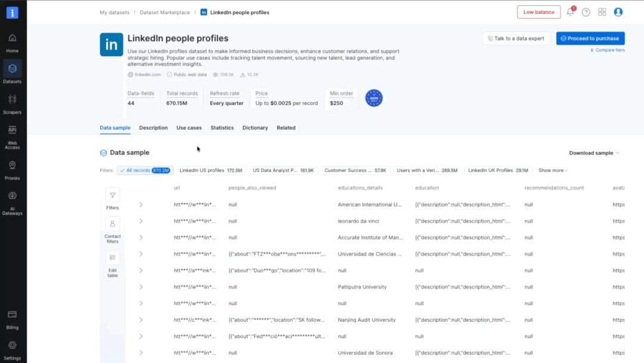Click the recommendations_count column header
The width and height of the screenshot is (644, 363).
553,188
